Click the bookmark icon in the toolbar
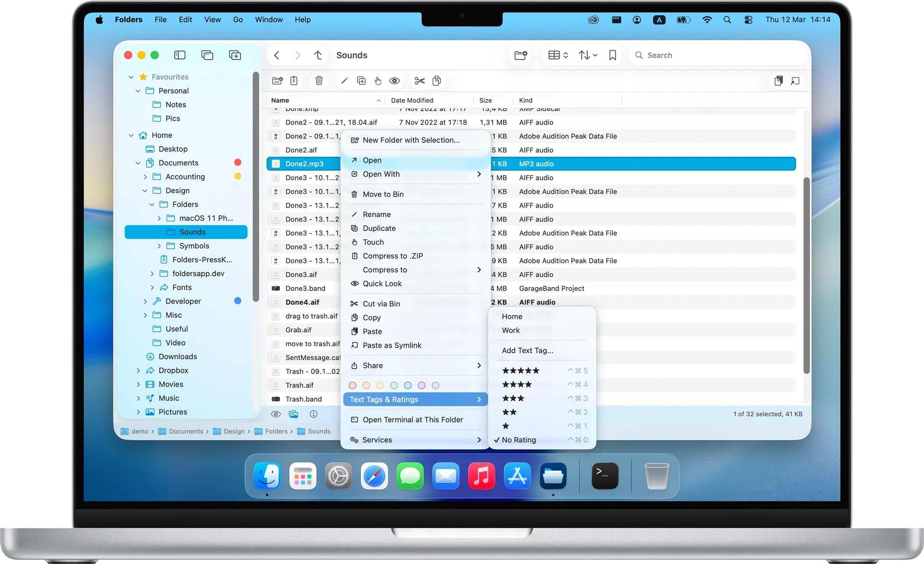Viewport: 924px width, 564px height. [x=613, y=55]
